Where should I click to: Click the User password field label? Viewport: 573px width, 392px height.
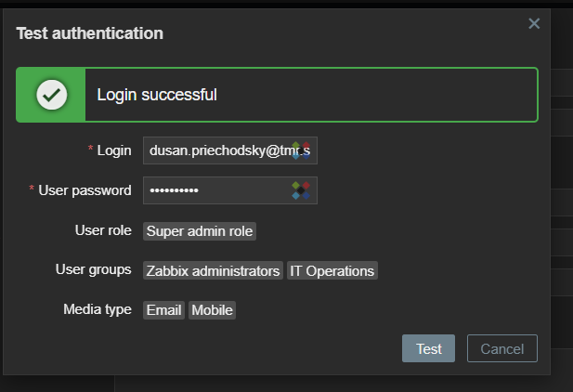point(85,190)
